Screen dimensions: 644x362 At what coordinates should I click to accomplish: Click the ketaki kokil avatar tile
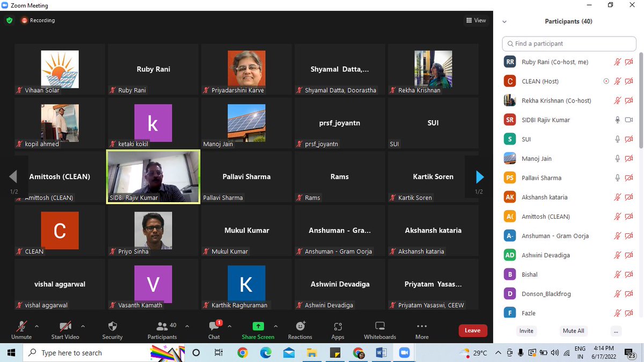click(x=153, y=123)
